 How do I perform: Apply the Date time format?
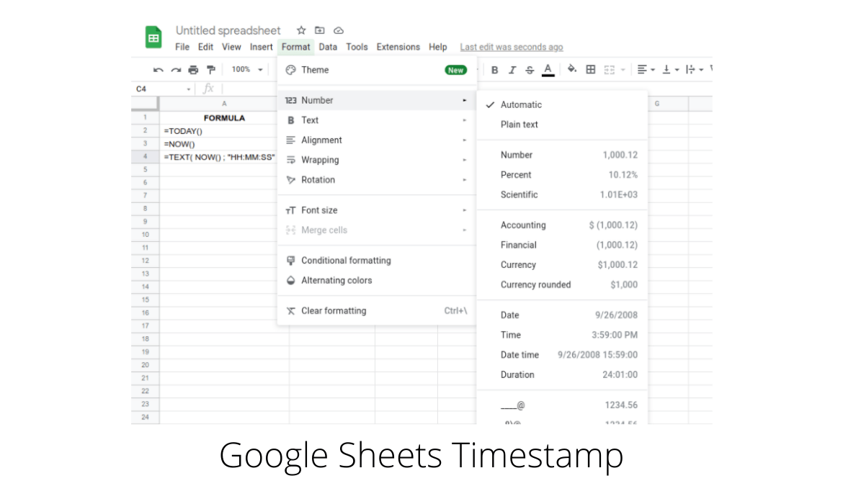[562, 355]
